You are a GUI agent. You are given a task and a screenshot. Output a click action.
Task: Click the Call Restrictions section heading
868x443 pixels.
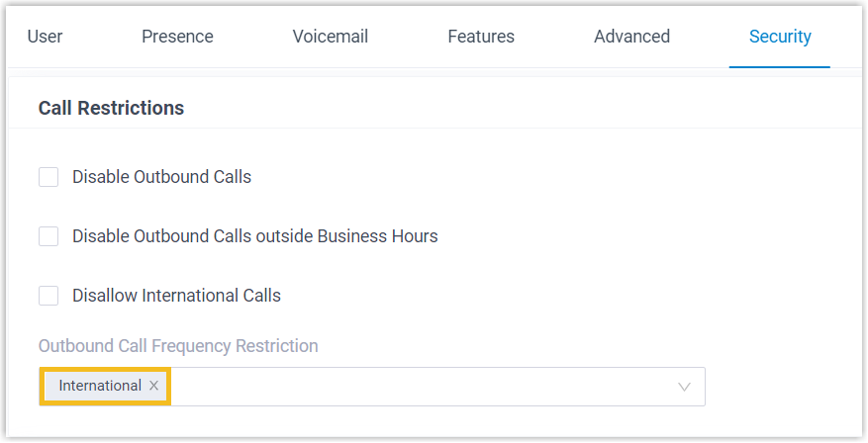(x=111, y=108)
